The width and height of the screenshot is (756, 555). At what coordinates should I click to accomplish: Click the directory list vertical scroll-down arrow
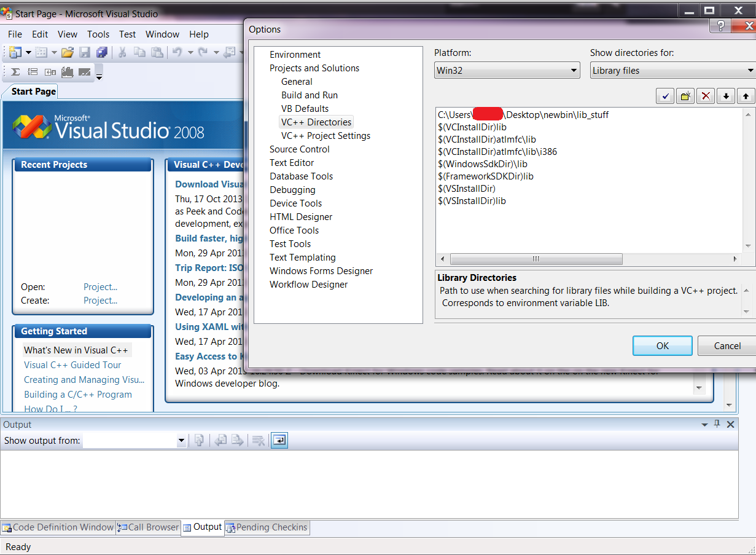coord(748,246)
